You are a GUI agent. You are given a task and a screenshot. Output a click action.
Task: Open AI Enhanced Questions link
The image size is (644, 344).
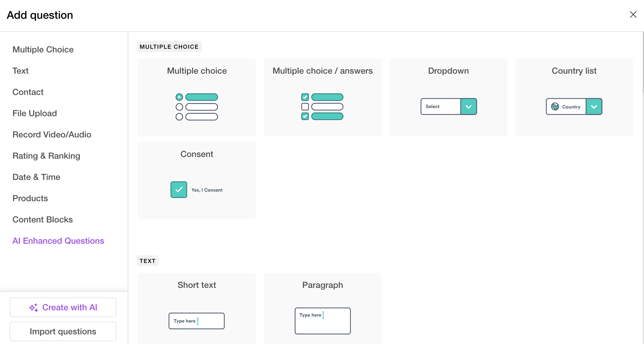coord(58,241)
